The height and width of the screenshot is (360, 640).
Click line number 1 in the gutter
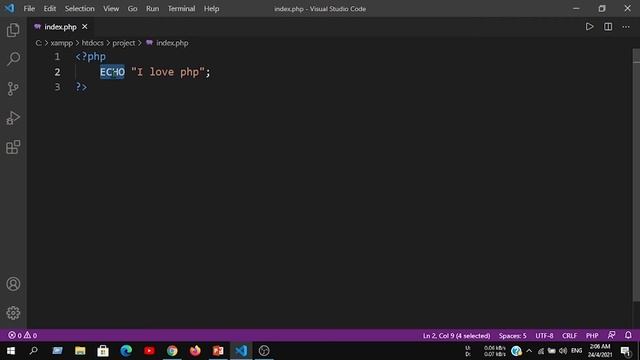(57, 57)
